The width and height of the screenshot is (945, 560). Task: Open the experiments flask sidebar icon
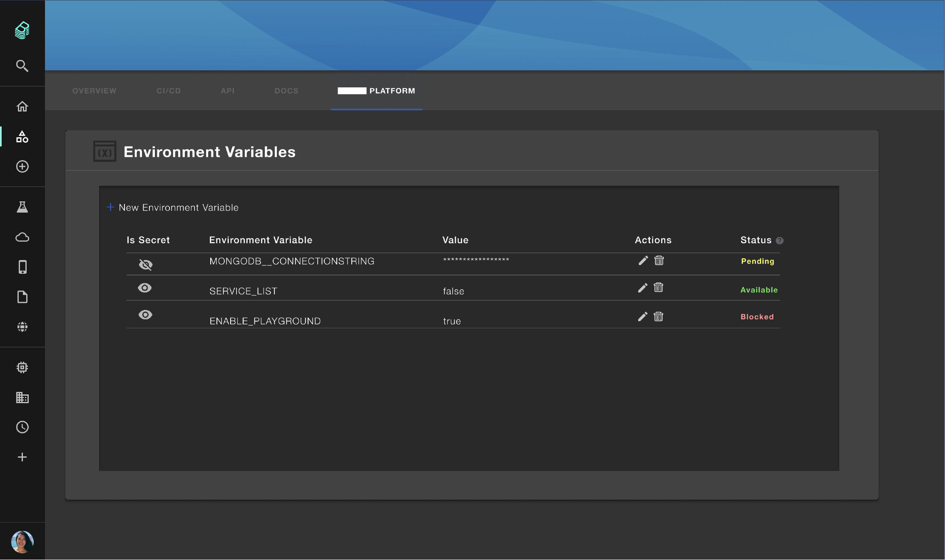[22, 207]
